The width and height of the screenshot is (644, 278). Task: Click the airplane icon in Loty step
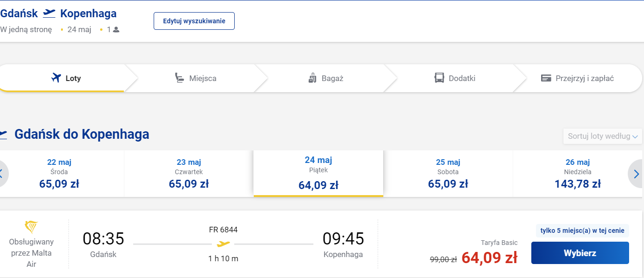click(56, 78)
